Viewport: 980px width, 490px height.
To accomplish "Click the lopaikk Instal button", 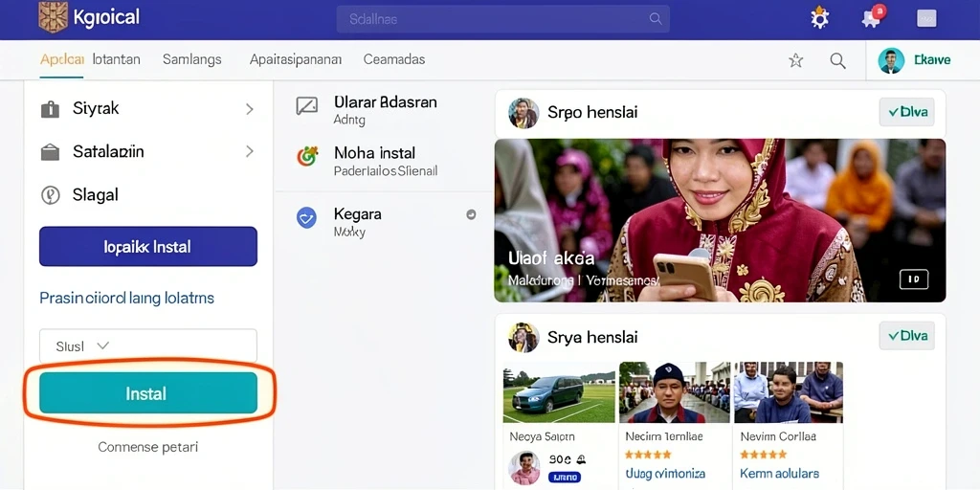I will click(148, 247).
